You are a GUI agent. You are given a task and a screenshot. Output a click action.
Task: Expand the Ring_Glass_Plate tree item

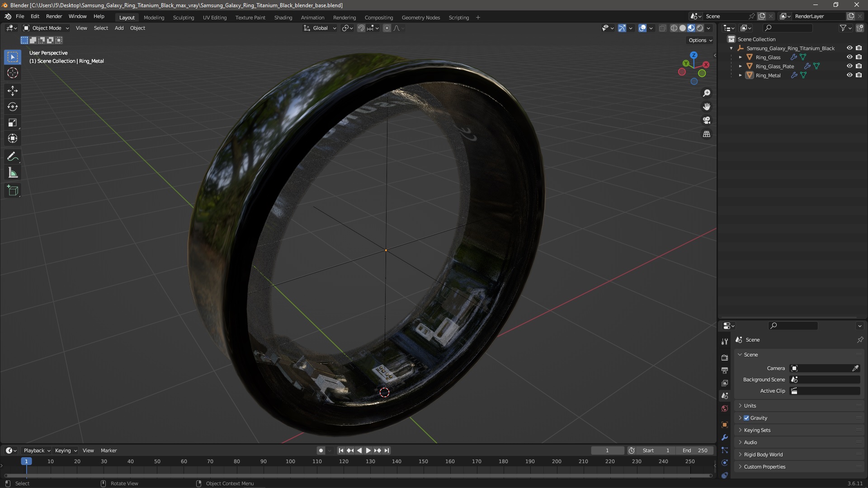741,66
